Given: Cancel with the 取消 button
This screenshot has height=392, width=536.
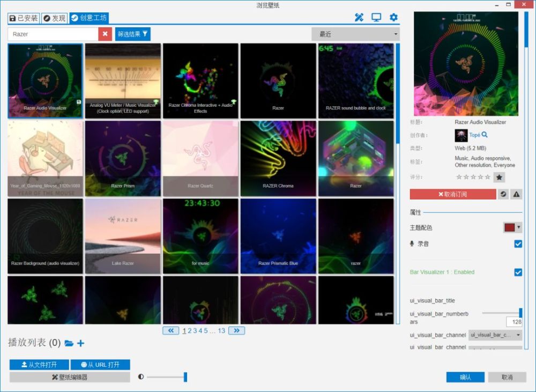Looking at the screenshot, I should pyautogui.click(x=507, y=377).
